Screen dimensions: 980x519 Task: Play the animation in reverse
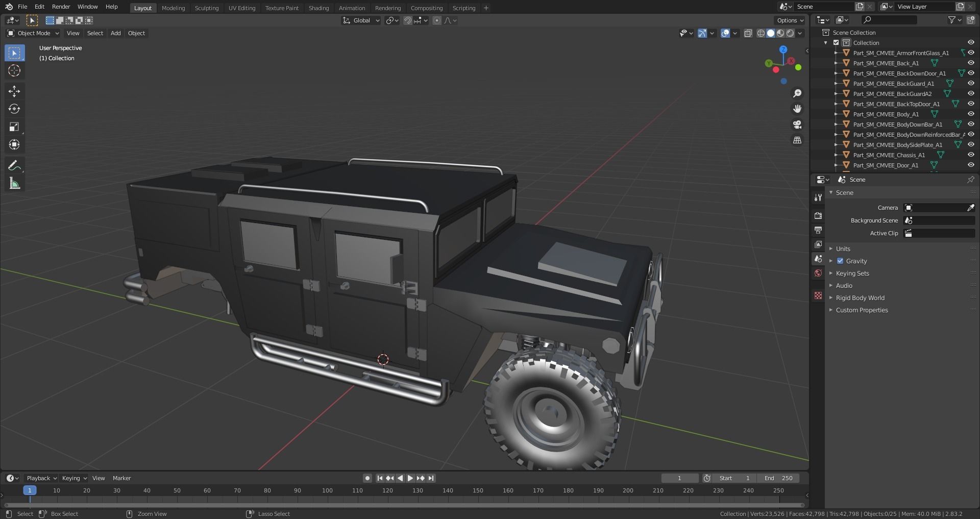[x=400, y=478]
